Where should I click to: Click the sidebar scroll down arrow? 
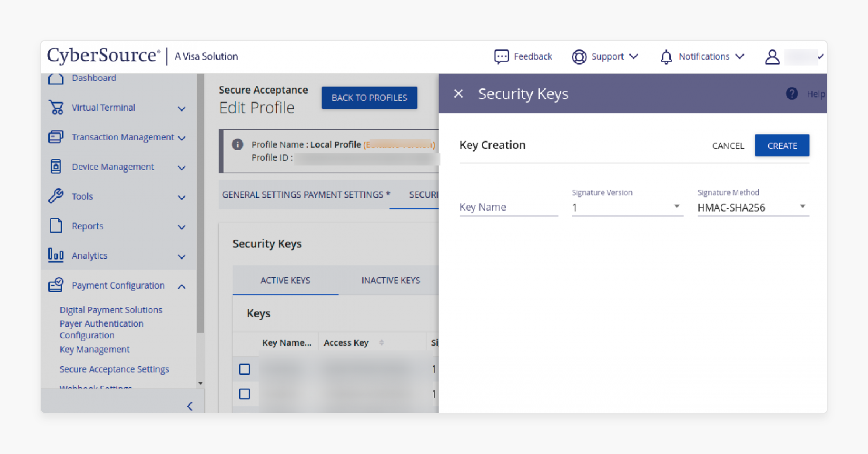[x=200, y=383]
